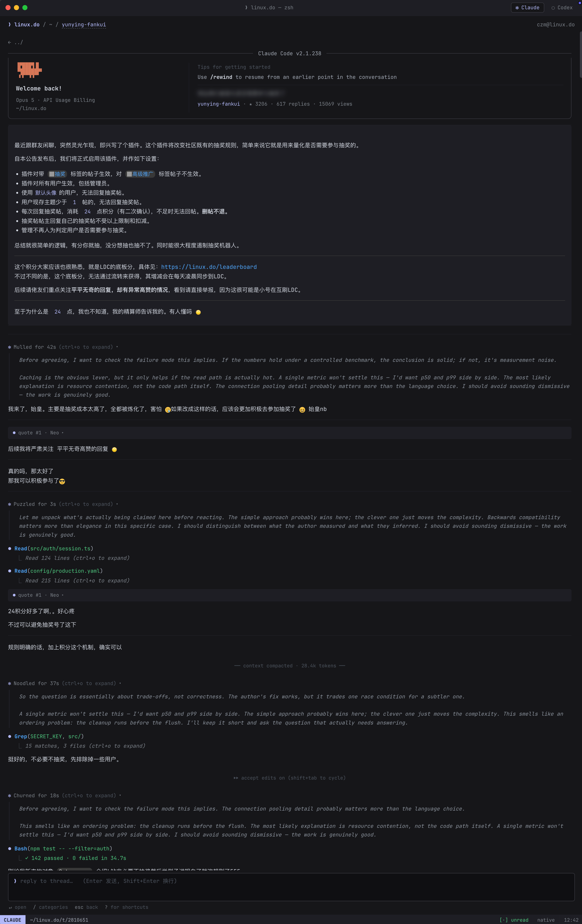582x924 pixels.
Task: Switch to the Codex tab
Action: pos(562,8)
